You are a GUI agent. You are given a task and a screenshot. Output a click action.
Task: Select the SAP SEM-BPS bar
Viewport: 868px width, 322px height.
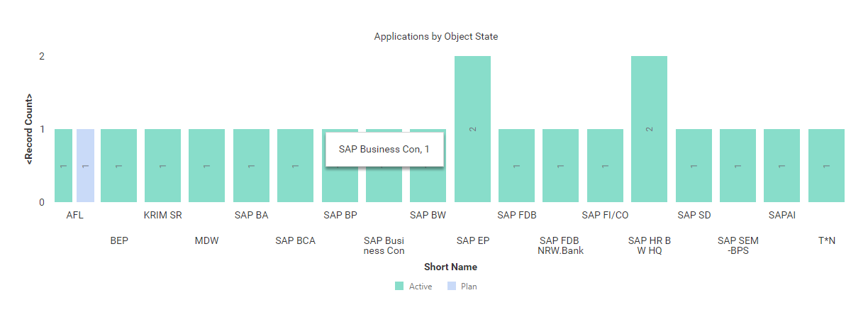[738, 166]
